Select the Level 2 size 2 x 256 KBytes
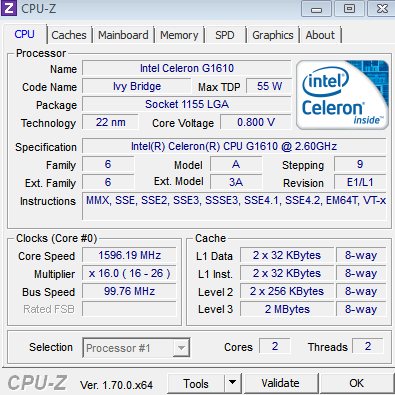 point(287,291)
